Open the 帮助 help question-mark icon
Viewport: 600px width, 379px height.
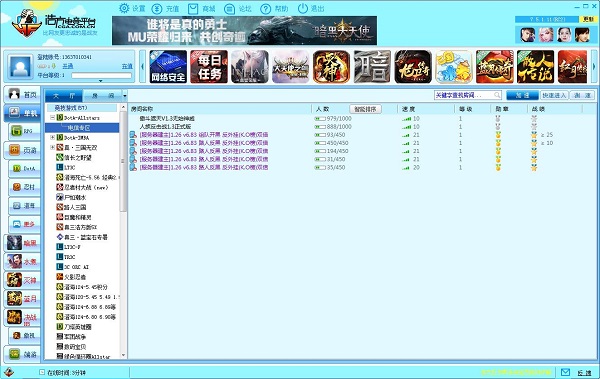[x=274, y=8]
